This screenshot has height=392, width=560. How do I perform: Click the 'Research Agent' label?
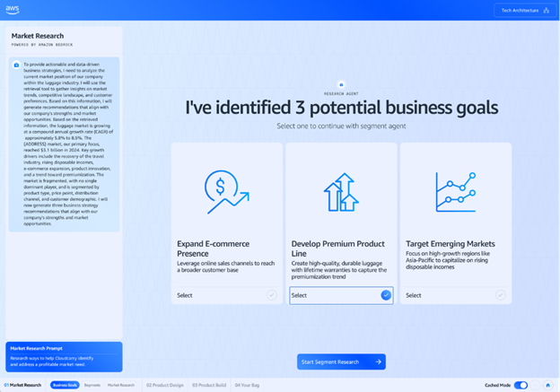(x=341, y=94)
